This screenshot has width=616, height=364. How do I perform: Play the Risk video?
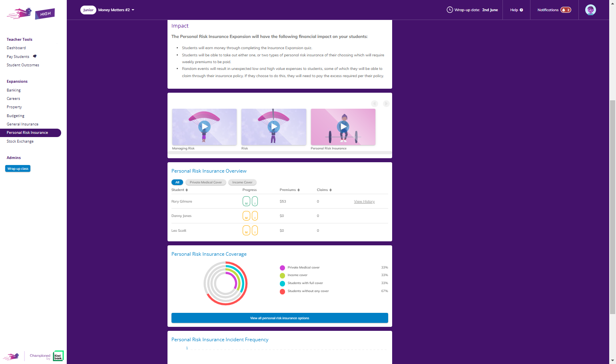pos(274,127)
